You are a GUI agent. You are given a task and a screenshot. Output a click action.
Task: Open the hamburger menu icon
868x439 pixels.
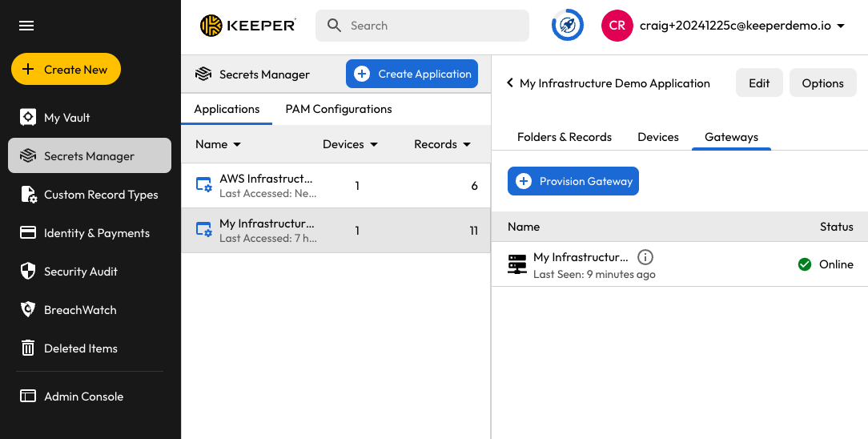click(x=26, y=26)
